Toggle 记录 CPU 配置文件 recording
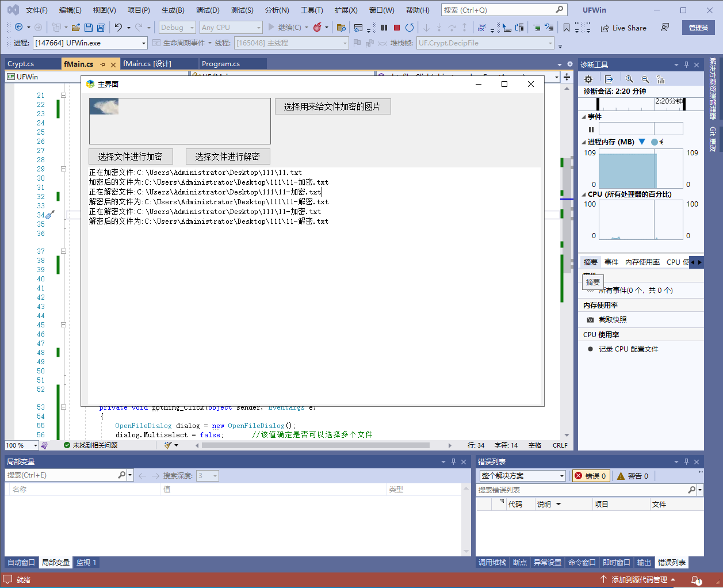 point(622,349)
